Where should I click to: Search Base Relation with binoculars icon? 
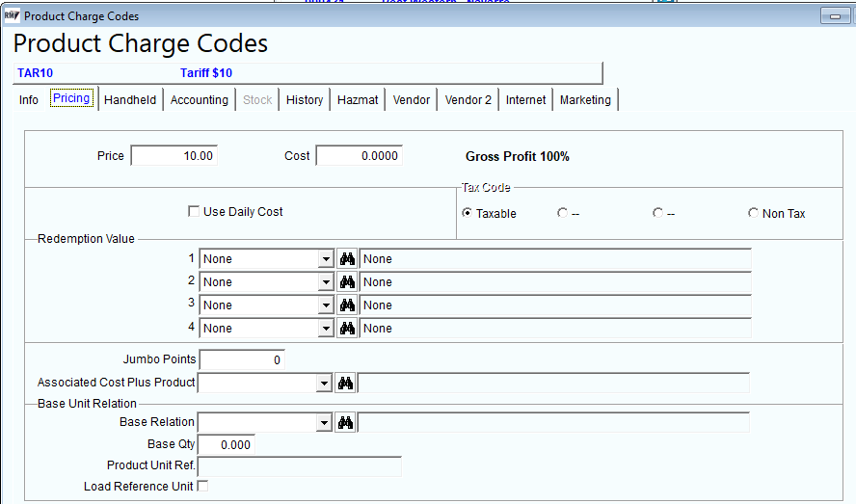click(x=345, y=422)
